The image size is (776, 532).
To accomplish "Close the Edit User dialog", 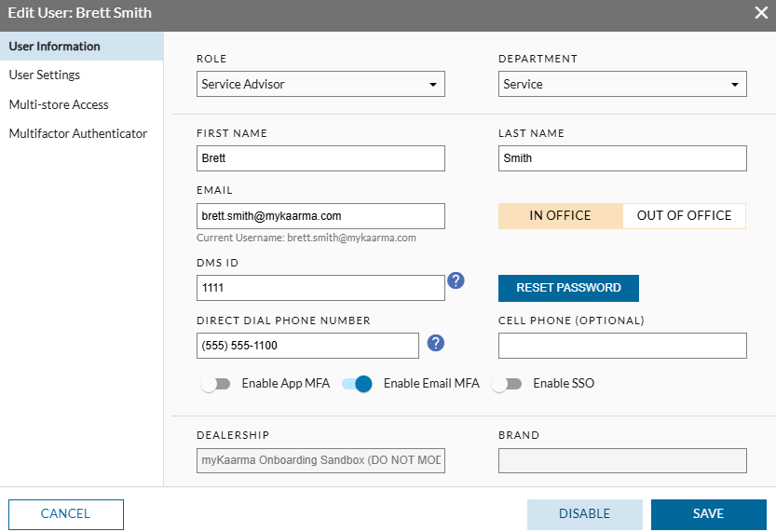I will (761, 13).
